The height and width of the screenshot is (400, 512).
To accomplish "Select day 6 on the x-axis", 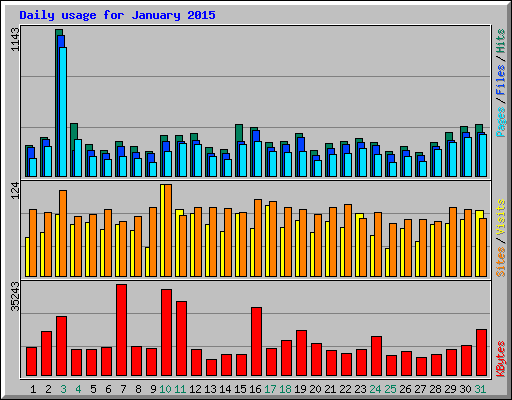I will coord(108,389).
